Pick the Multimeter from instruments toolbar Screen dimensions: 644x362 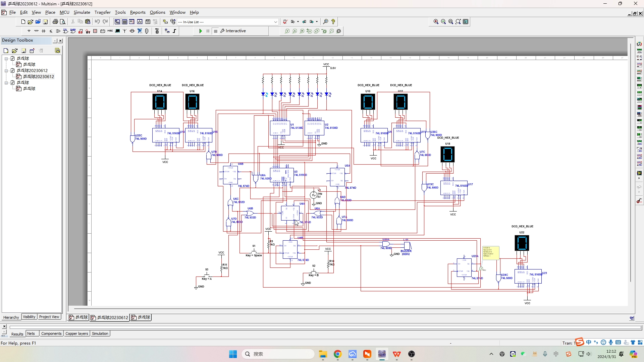639,44
